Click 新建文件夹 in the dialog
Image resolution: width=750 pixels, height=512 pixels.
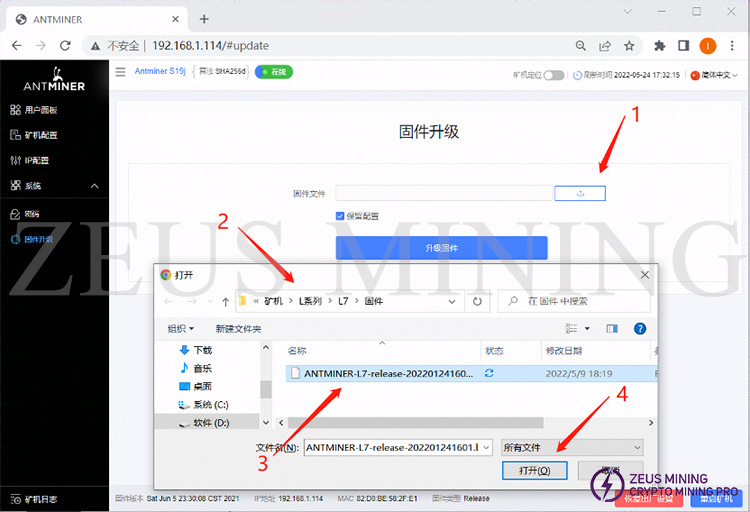[x=238, y=329]
